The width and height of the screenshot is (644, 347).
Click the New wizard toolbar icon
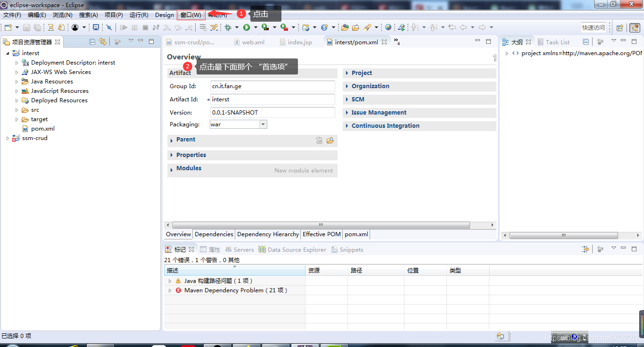pyautogui.click(x=8, y=28)
